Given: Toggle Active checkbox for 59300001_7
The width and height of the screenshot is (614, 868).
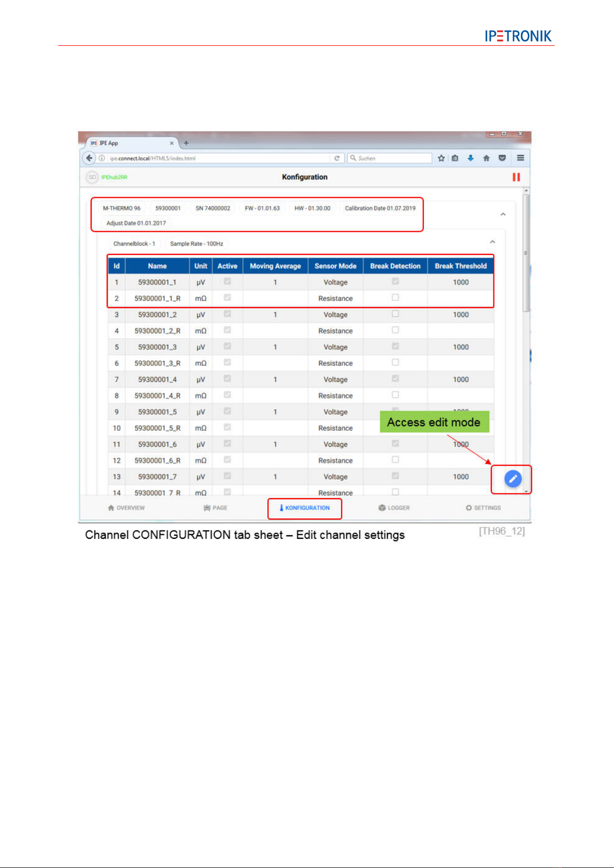Looking at the screenshot, I should tap(227, 476).
